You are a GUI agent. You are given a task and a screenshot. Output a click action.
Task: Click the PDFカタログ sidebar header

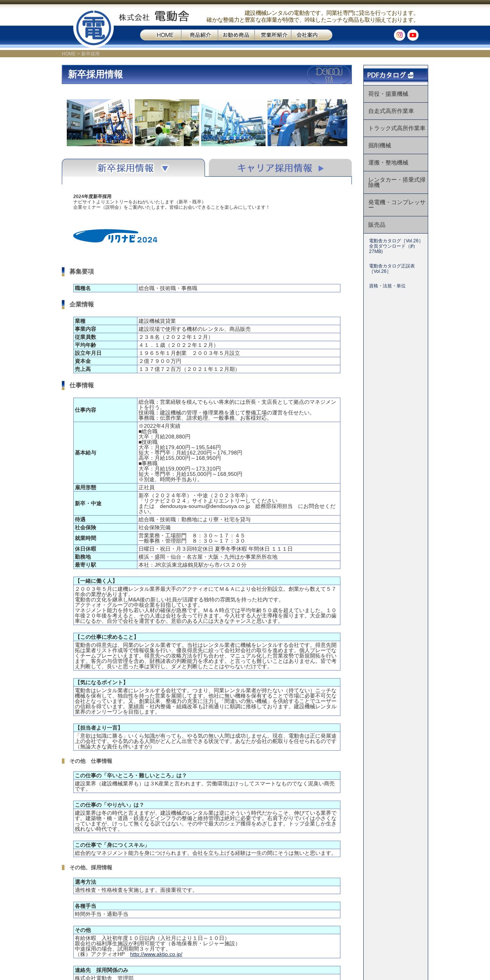point(395,75)
